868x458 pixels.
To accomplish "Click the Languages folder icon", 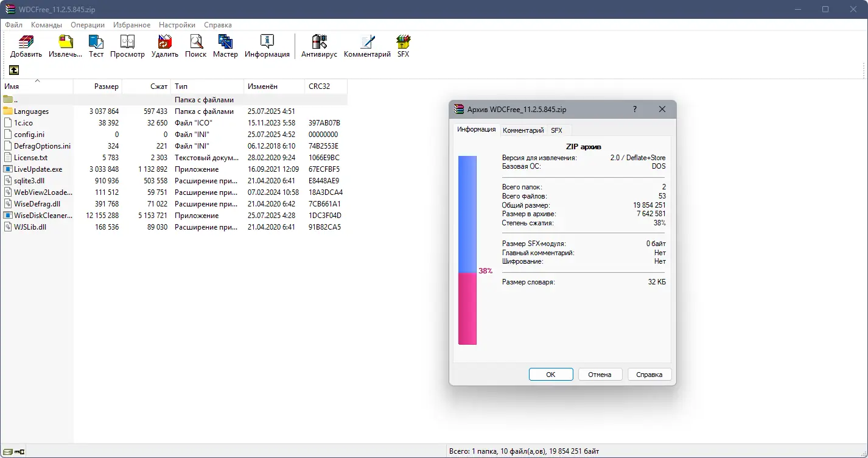I will pyautogui.click(x=8, y=111).
